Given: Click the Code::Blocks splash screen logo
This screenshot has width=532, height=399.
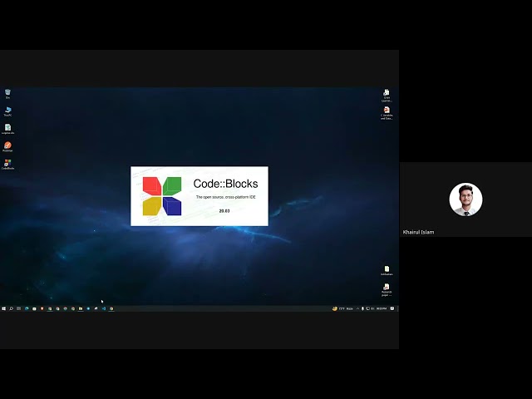Looking at the screenshot, I should [162, 196].
